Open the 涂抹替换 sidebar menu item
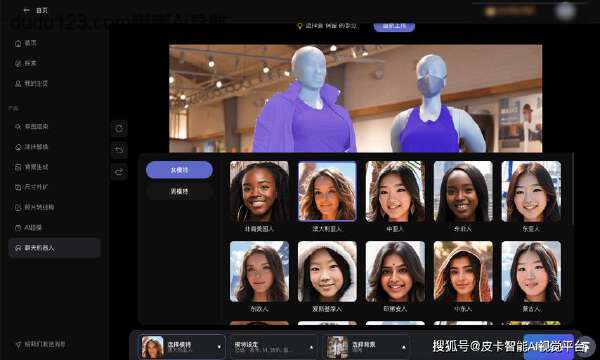The width and height of the screenshot is (600, 360). pyautogui.click(x=31, y=147)
